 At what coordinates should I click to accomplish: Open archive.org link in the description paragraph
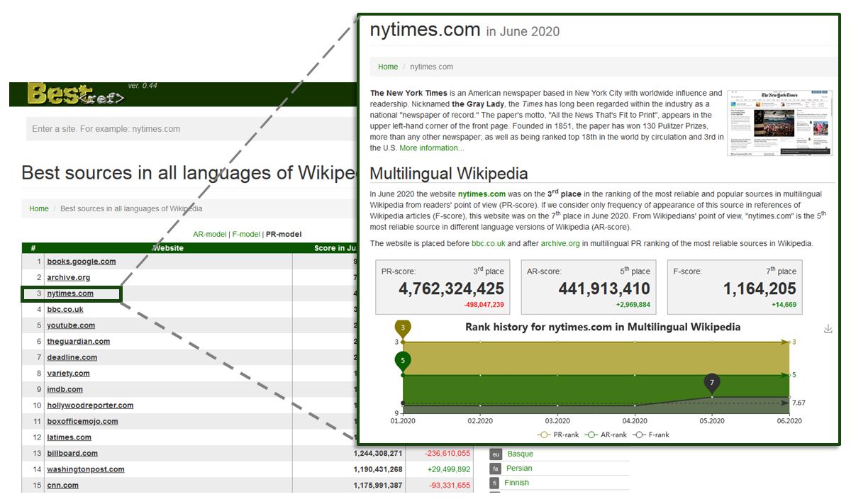coord(560,244)
